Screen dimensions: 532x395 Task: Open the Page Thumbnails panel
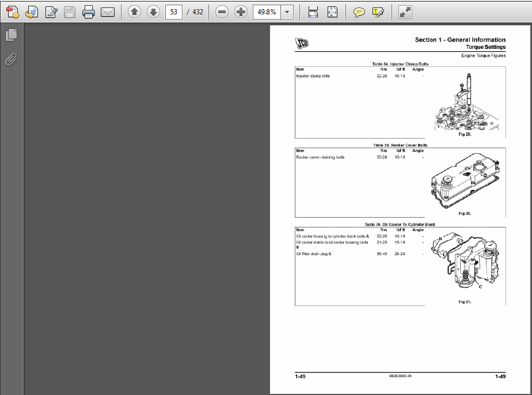coord(11,35)
